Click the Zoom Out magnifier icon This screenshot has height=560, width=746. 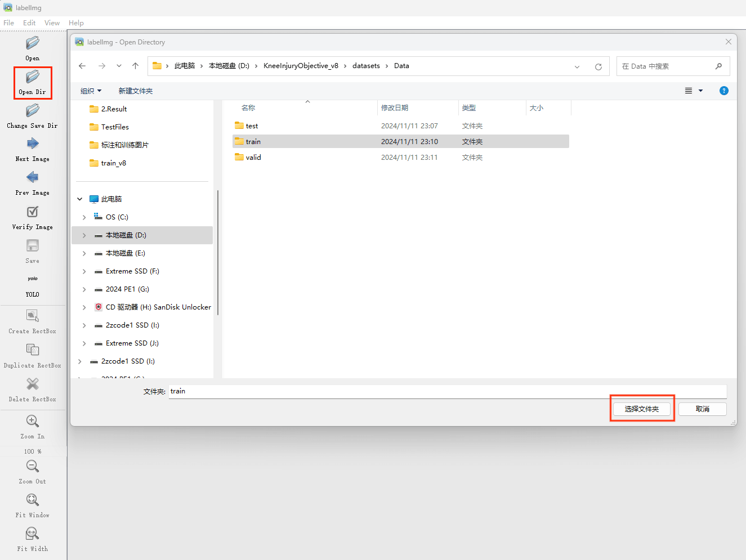(33, 467)
